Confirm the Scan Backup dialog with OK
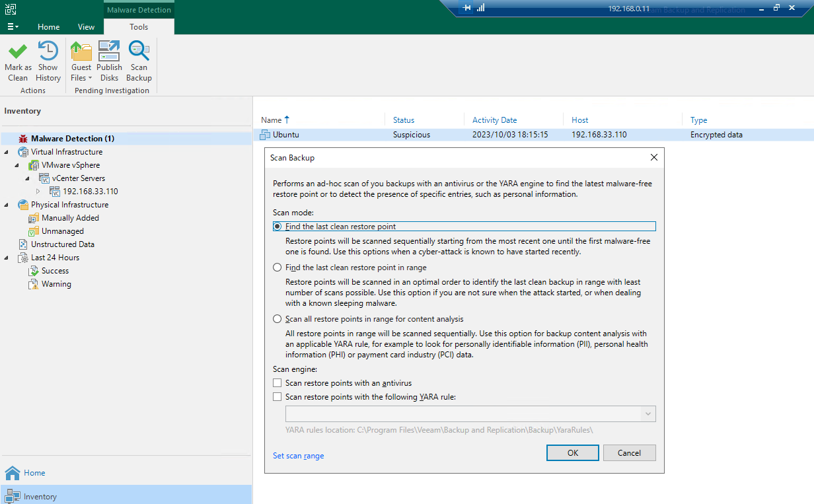Viewport: 814px width, 504px height. (x=573, y=452)
